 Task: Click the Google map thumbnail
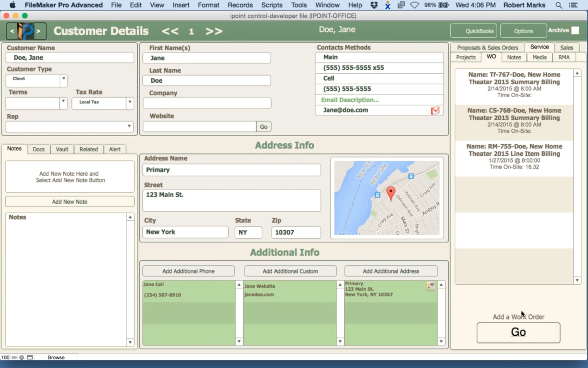point(387,198)
